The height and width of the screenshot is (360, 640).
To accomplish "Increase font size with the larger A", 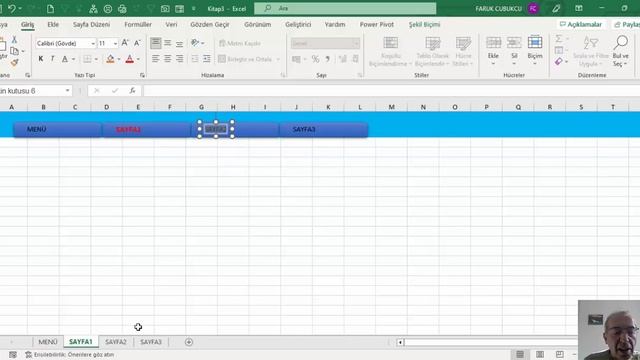I will (x=125, y=43).
